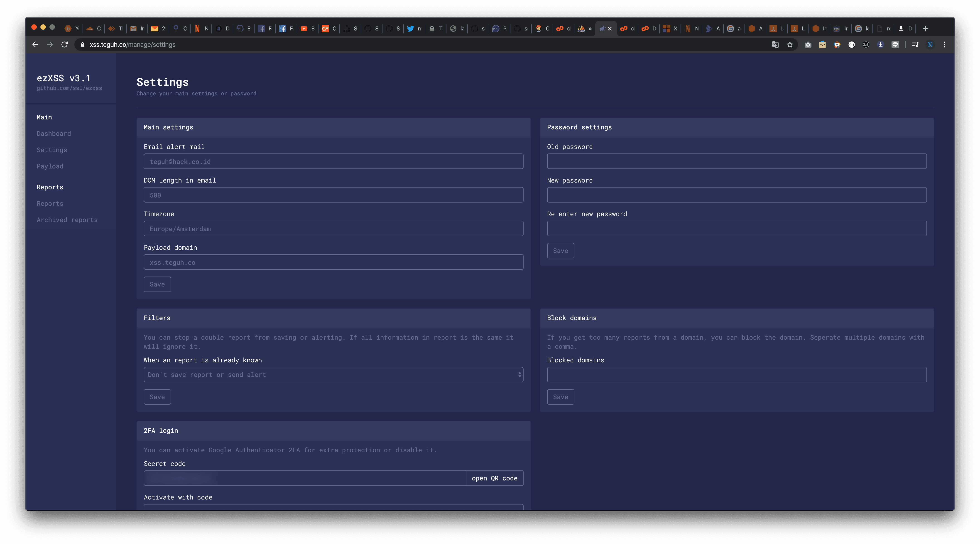Bookmark this page with the star icon

click(790, 45)
